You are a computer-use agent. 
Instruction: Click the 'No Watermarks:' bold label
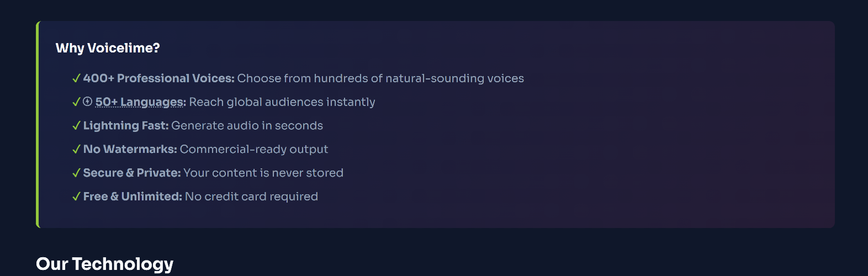click(x=130, y=150)
